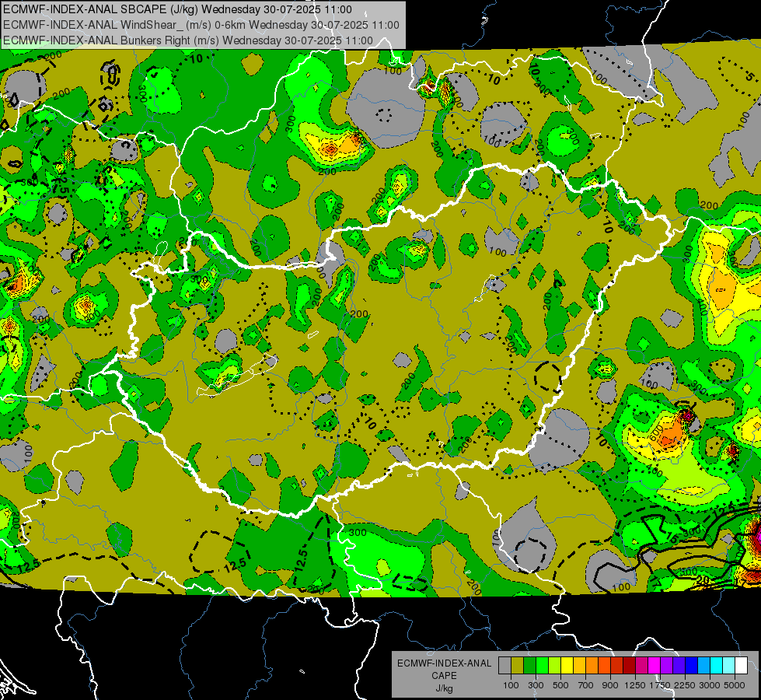Click the legend value 1250
This screenshot has height=700, width=761.
click(635, 685)
